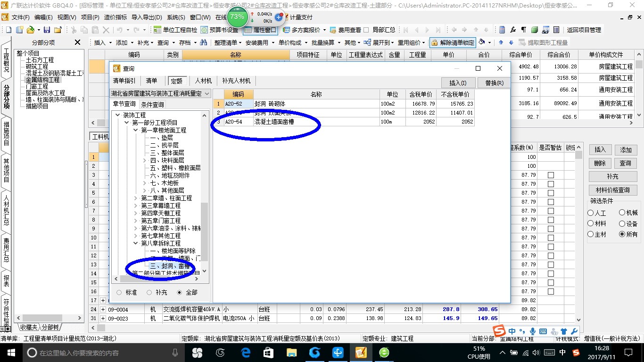Viewport: 644px width, 362px height.
Task: Click the new file icon in toolbar
Action: [x=8, y=30]
